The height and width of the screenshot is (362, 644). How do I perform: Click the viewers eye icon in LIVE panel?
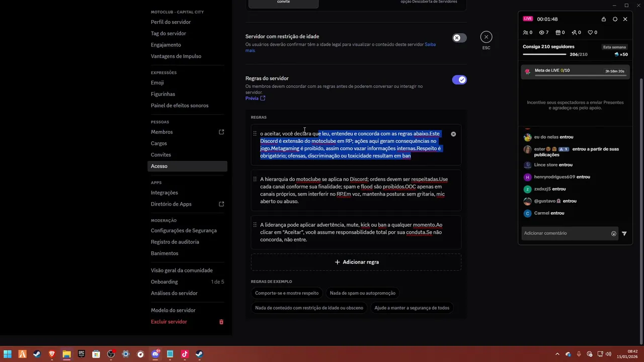point(542,33)
